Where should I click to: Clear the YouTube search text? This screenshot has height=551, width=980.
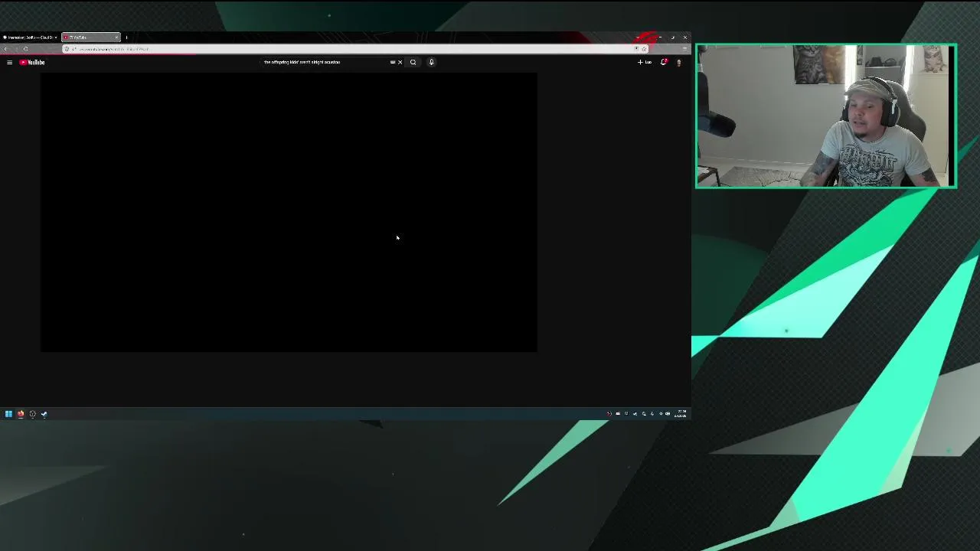tap(400, 62)
